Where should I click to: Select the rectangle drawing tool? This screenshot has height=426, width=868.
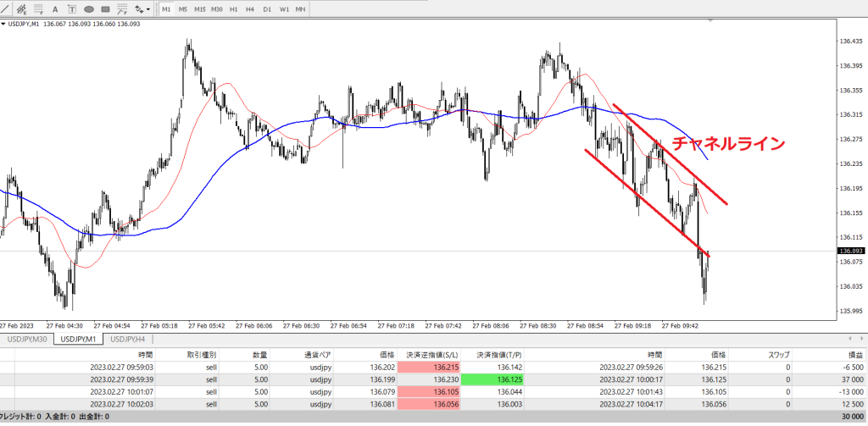click(x=106, y=9)
